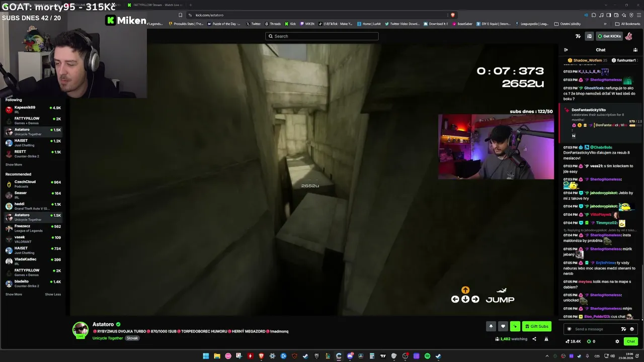The width and height of the screenshot is (644, 362).
Task: Open new browser tab
Action: click(191, 5)
